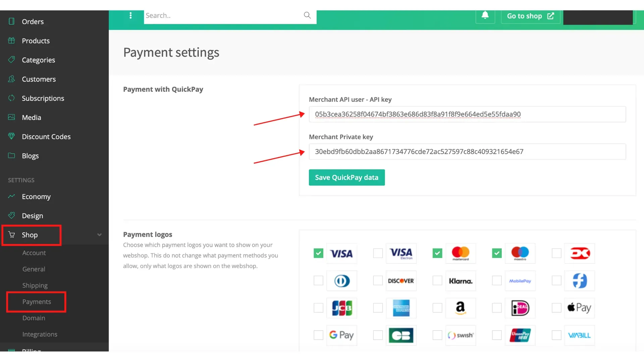
Task: Click the Media picture icon
Action: [11, 117]
